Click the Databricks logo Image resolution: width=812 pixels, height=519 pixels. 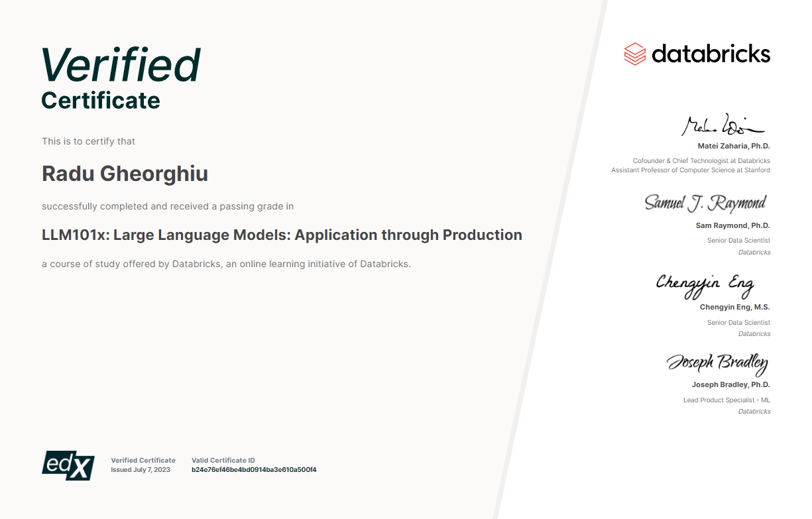[x=697, y=54]
